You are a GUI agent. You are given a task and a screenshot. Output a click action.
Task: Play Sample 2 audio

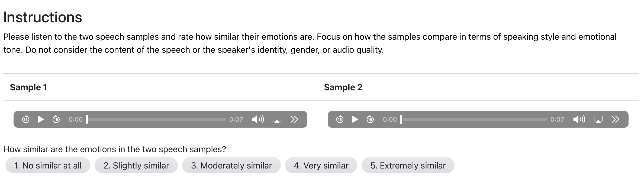coord(355,119)
